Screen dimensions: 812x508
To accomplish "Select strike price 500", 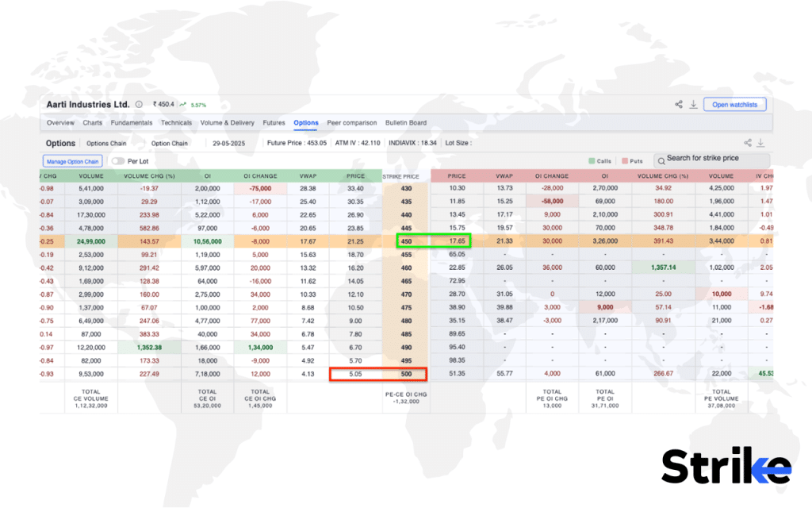I will click(x=406, y=374).
